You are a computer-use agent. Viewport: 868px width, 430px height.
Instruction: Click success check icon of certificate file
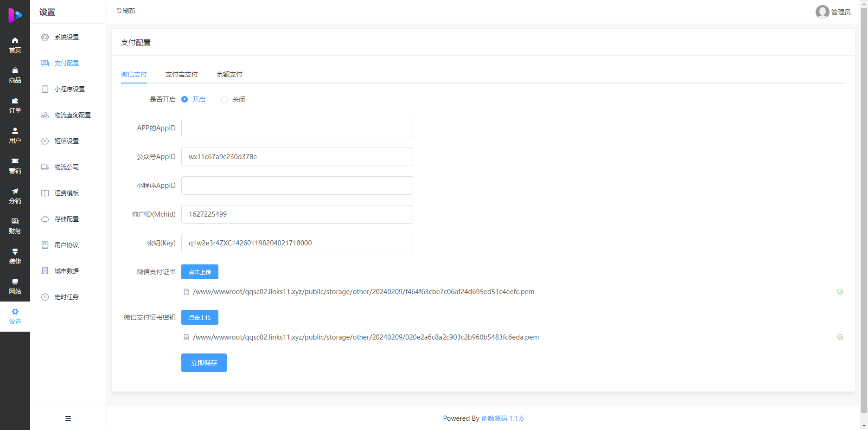click(x=840, y=292)
